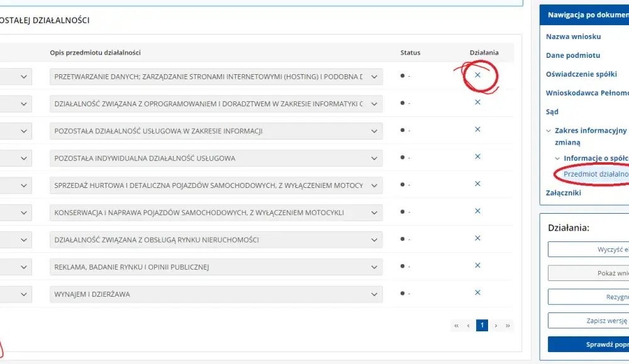Expand OBSŁUGĄ RYNKU NIERUCHOMOŚCI dropdown
629x364 pixels.
(216, 240)
